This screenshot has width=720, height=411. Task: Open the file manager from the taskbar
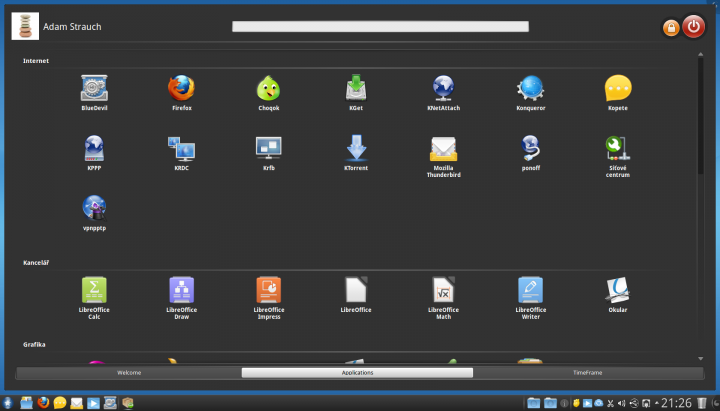click(x=26, y=403)
